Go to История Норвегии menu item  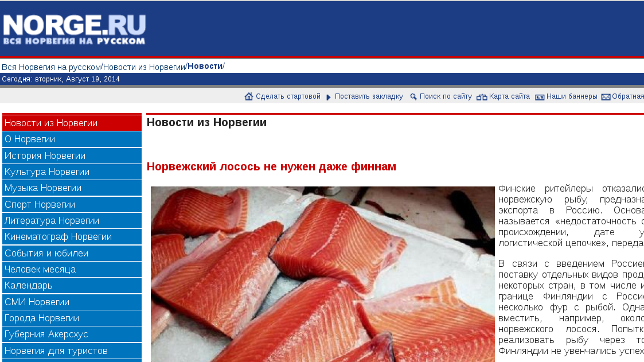pyautogui.click(x=72, y=155)
